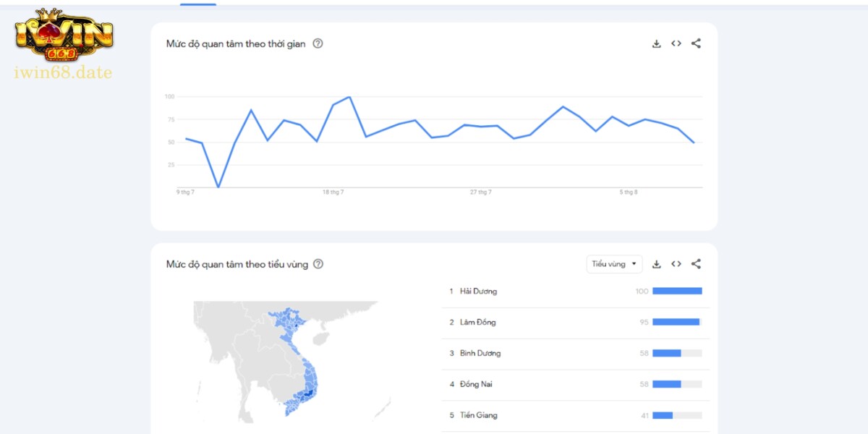Image resolution: width=868 pixels, height=434 pixels.
Task: Click the Vietnam map on the subregion card
Action: 297,362
